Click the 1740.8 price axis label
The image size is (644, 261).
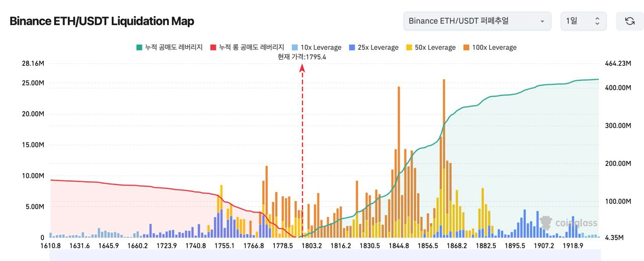pos(195,245)
